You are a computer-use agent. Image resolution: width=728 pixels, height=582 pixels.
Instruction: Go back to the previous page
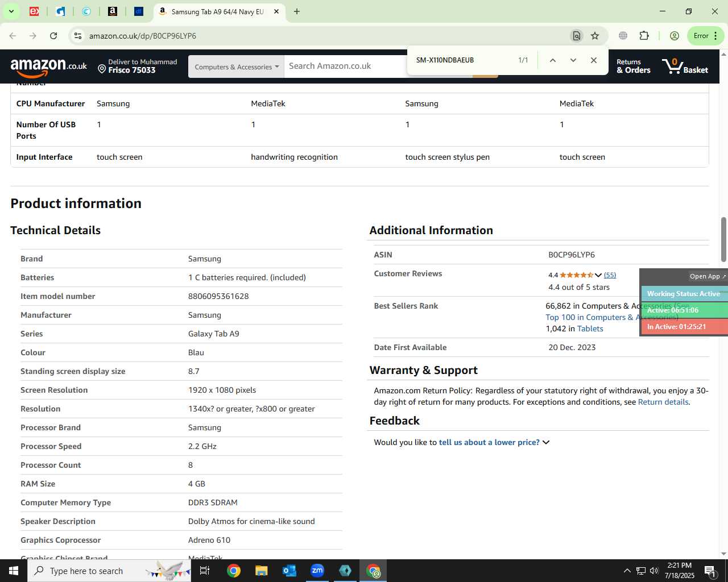tap(13, 36)
